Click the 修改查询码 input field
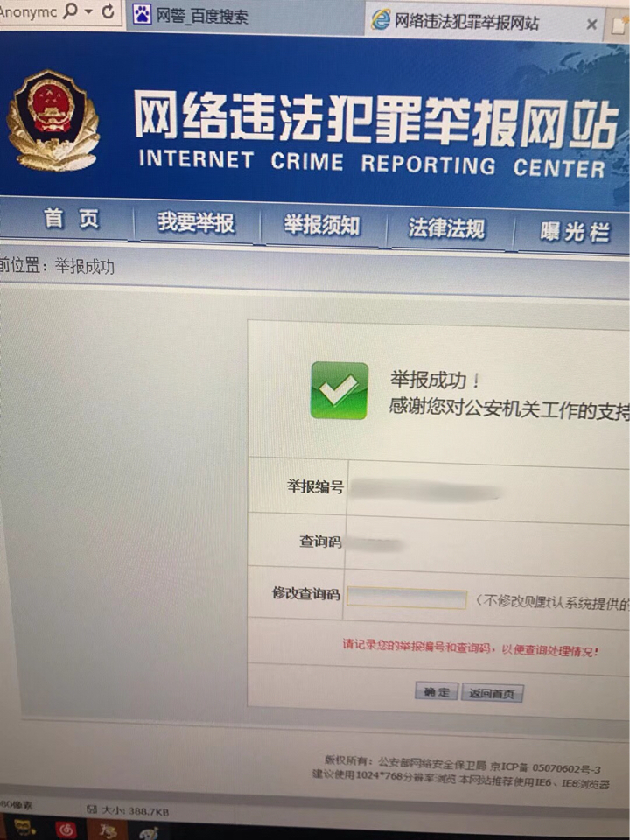The height and width of the screenshot is (840, 630). tap(407, 598)
